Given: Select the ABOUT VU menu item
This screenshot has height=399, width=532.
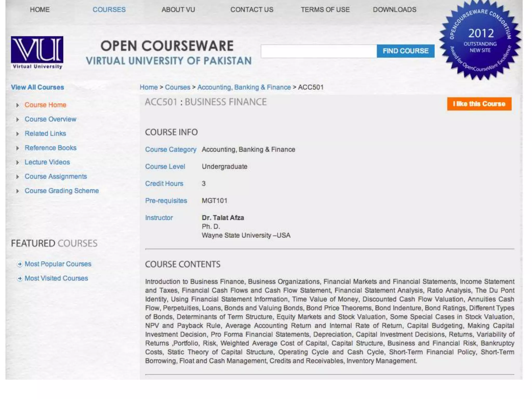Looking at the screenshot, I should (x=178, y=10).
